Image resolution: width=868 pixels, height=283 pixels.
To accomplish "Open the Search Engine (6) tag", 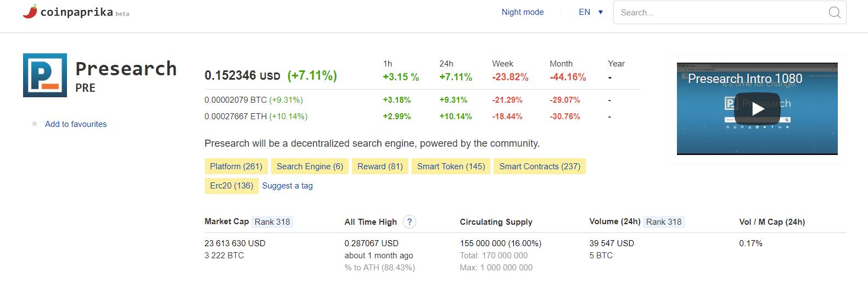I will click(x=310, y=167).
